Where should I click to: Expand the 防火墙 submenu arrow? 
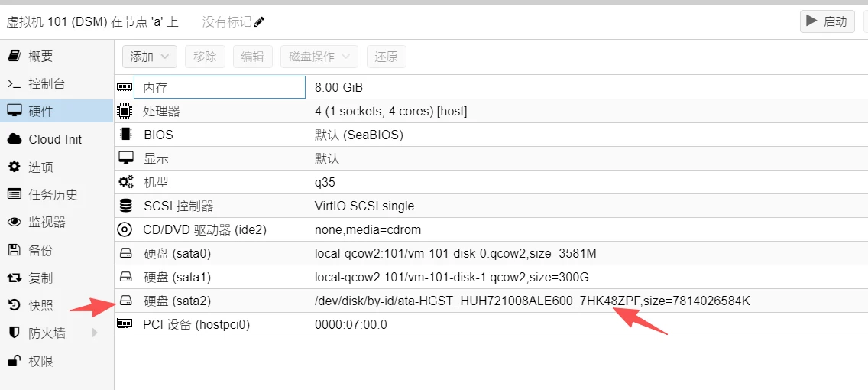[x=95, y=333]
